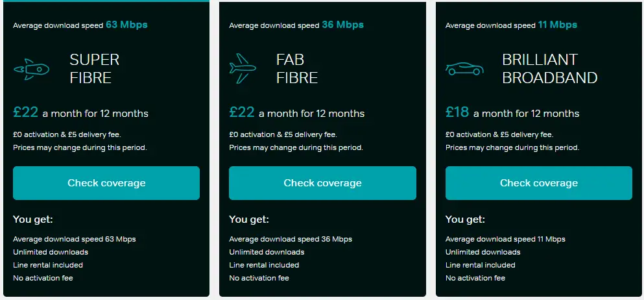The height and width of the screenshot is (300, 644).
Task: Click the 63 Mbps speed label at top
Action: tap(126, 25)
